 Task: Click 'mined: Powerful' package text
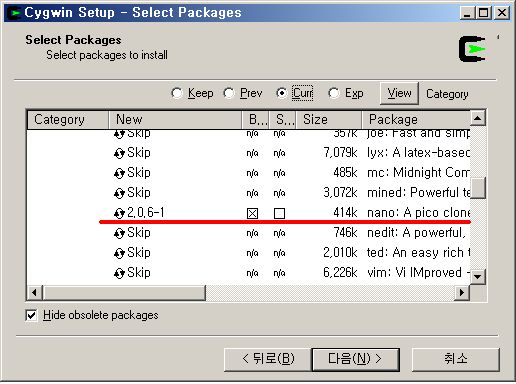pos(418,193)
